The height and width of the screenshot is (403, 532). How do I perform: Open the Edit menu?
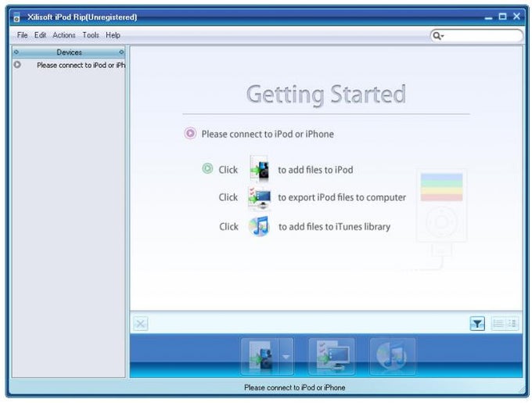(x=40, y=35)
